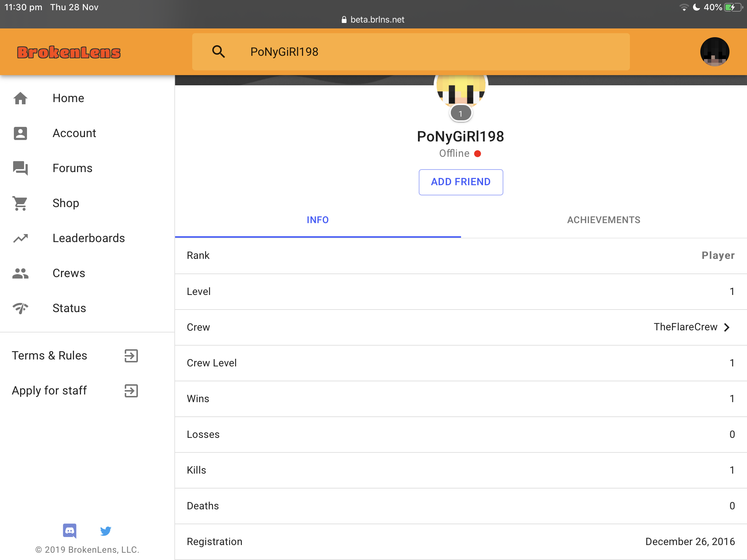Click the BrokenLens logo
This screenshot has width=747, height=560.
(x=69, y=52)
